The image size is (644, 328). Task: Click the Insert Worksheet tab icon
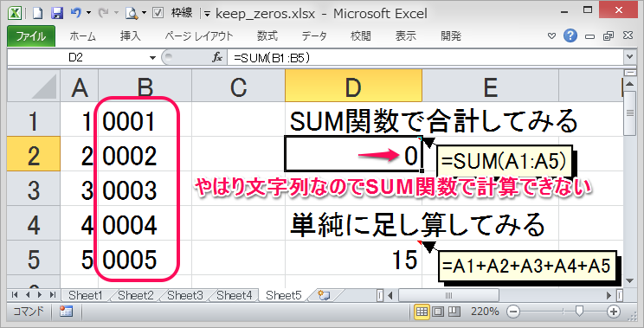click(325, 295)
